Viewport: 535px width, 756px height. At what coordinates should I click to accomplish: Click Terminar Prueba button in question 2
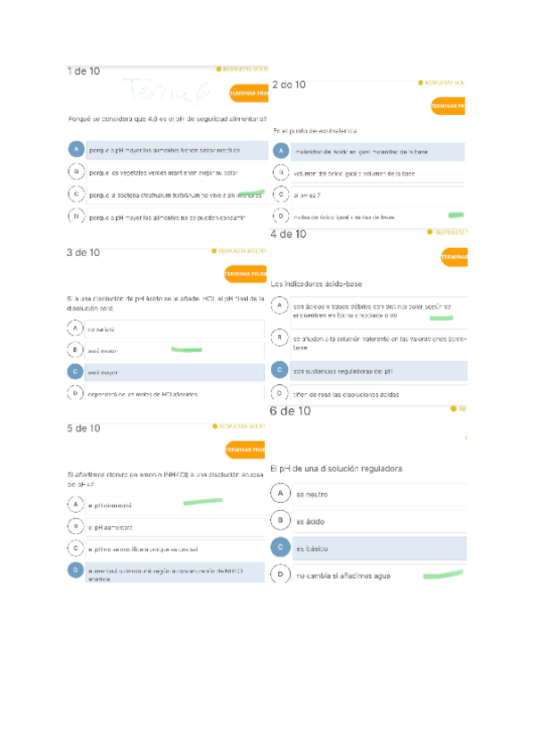449,107
